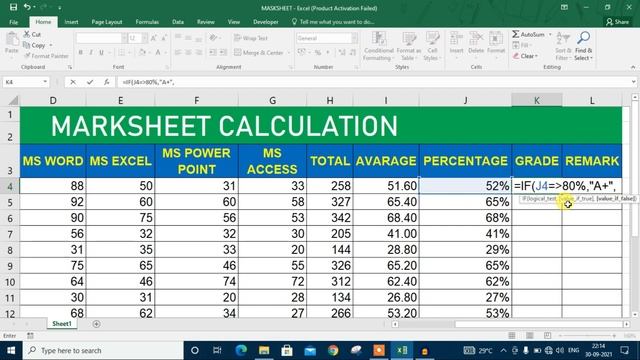The width and height of the screenshot is (640, 360).
Task: Click row 8 header
Action: pyautogui.click(x=10, y=249)
